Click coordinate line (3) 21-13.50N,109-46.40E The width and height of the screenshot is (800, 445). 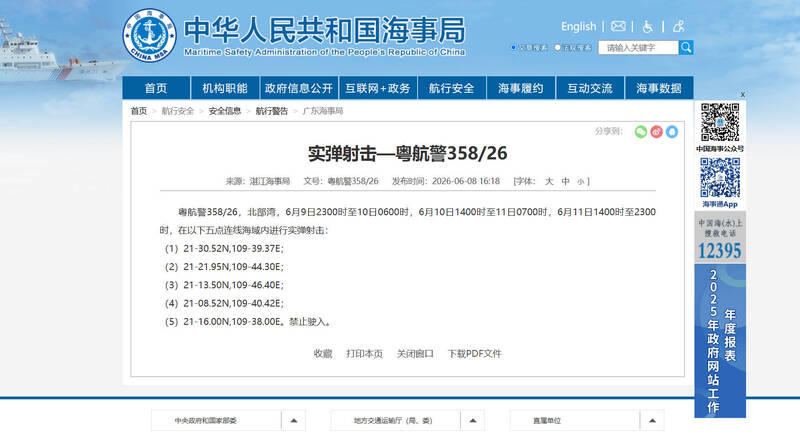click(224, 285)
